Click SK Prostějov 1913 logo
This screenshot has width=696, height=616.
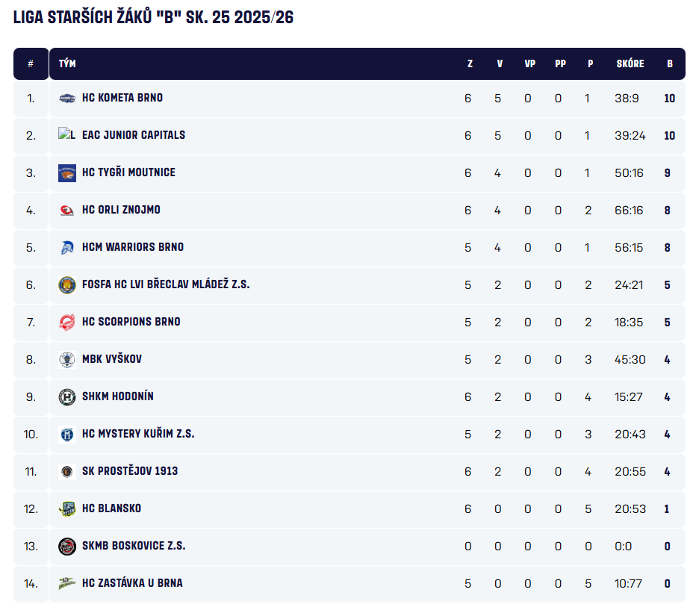(67, 471)
